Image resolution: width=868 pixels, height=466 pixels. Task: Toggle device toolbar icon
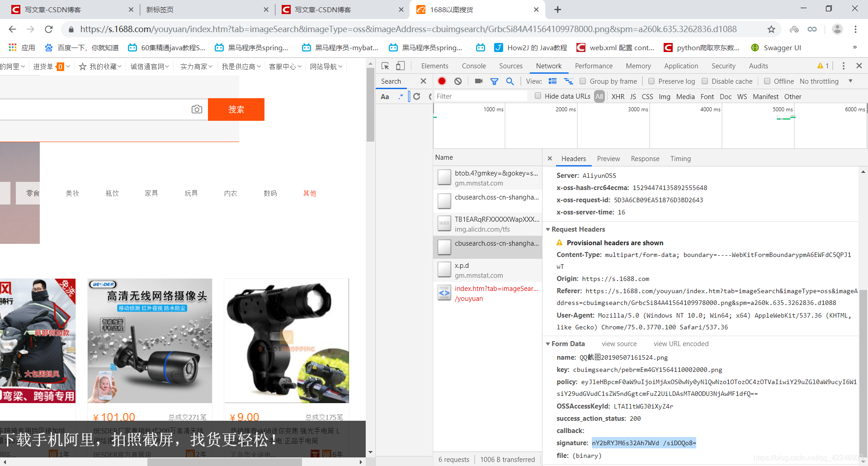[x=401, y=66]
